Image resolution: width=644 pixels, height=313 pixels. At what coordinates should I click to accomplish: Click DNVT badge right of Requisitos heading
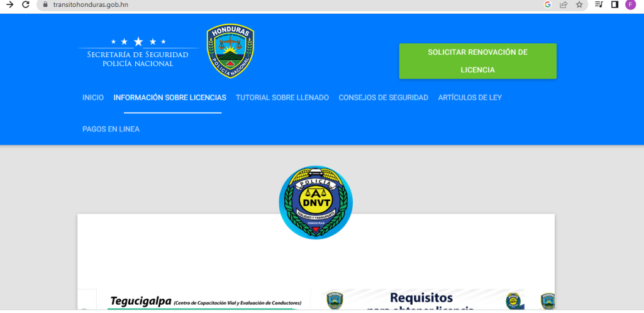click(x=513, y=301)
